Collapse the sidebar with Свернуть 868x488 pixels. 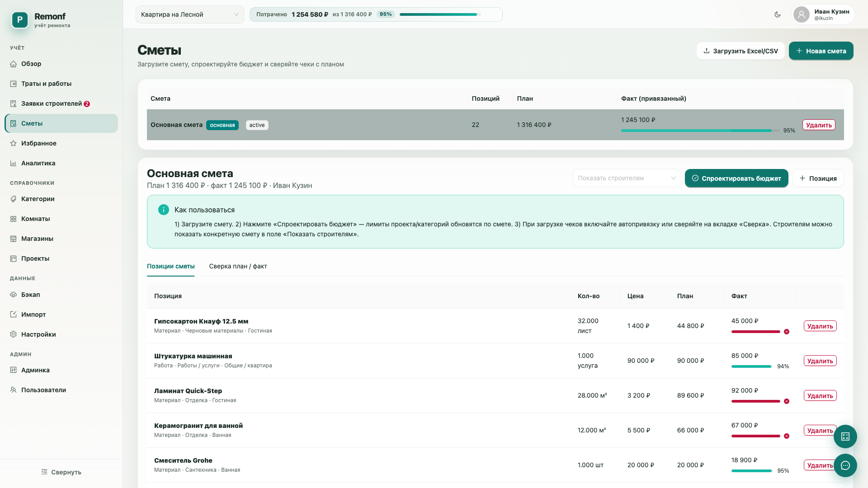tap(61, 472)
